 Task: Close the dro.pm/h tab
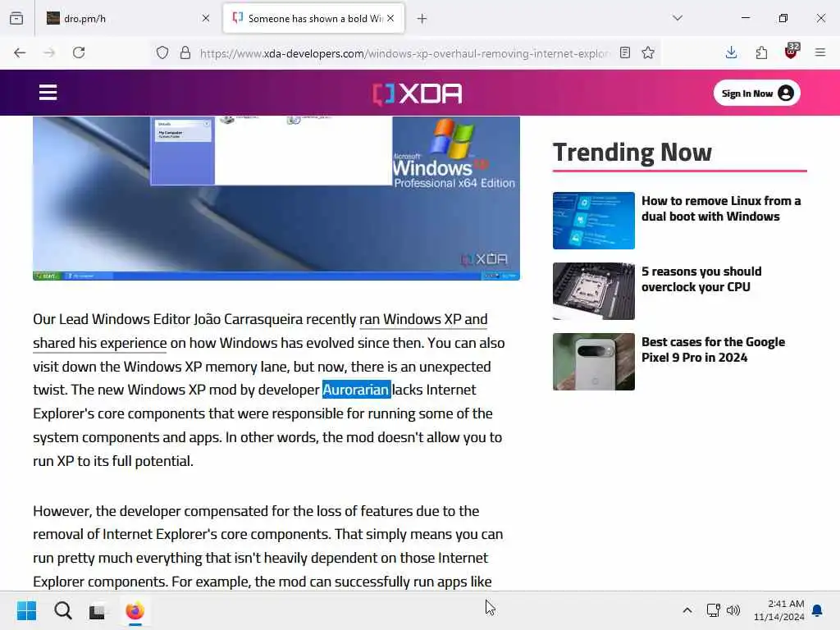tap(206, 18)
